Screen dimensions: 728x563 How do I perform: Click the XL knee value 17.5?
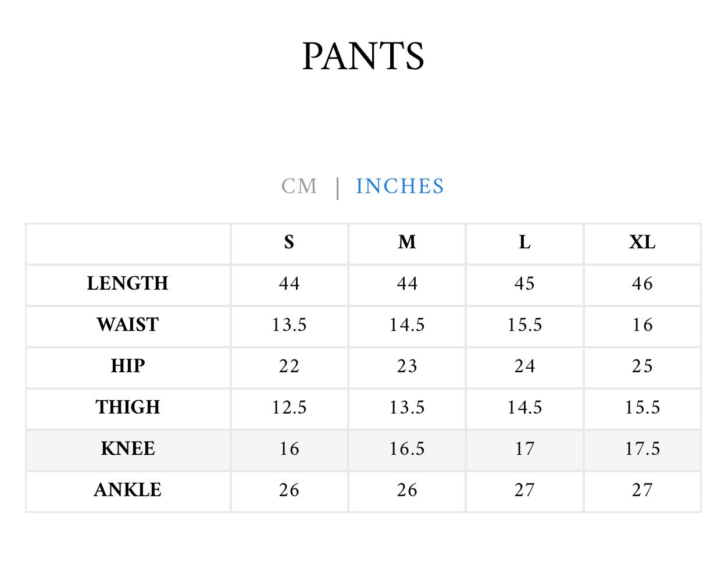click(642, 448)
